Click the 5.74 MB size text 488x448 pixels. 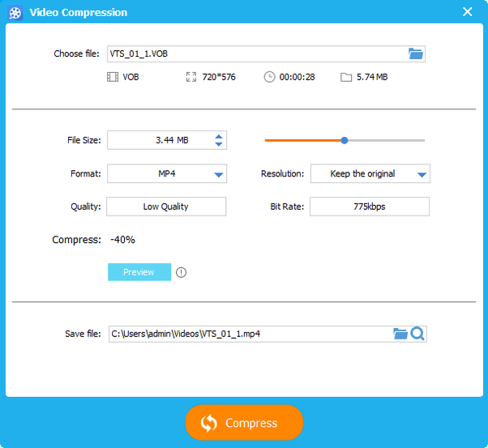[372, 77]
